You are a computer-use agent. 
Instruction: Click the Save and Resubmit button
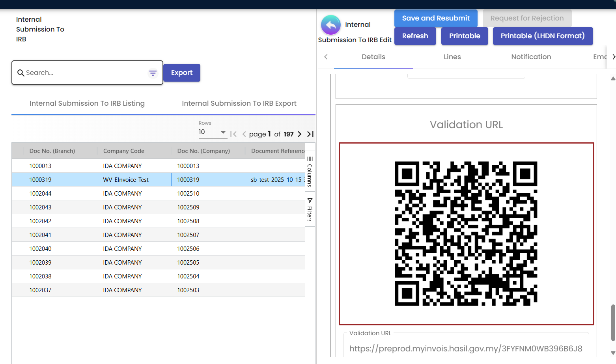point(435,18)
